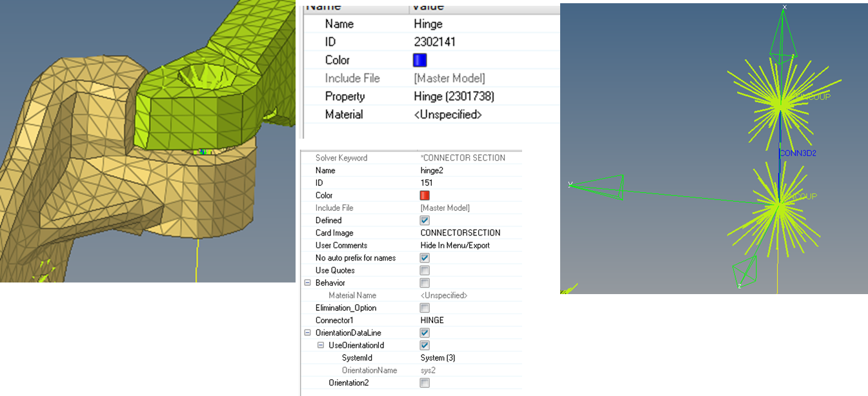Collapse the Behavior section
Viewport: 868px width, 396px height.
tap(307, 283)
